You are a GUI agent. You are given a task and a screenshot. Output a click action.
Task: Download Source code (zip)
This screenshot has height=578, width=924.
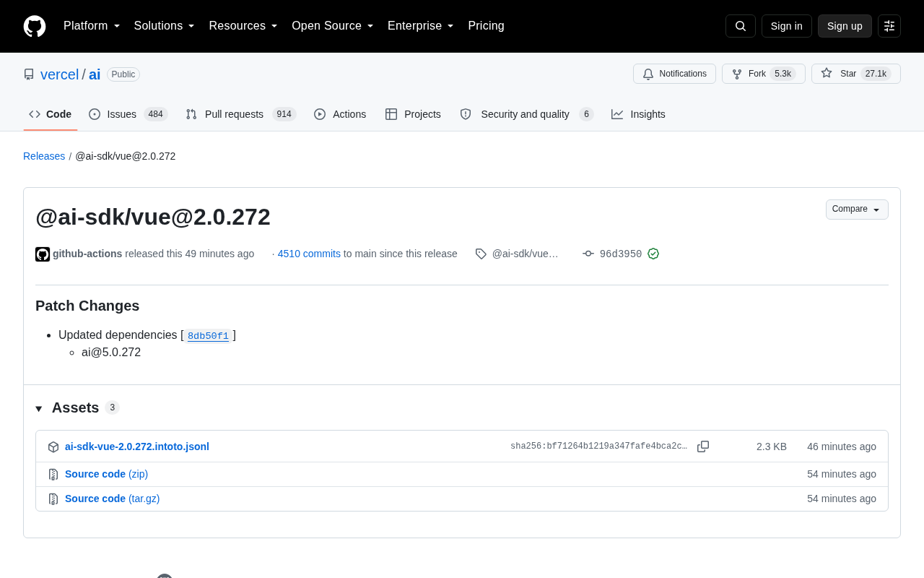coord(106,474)
